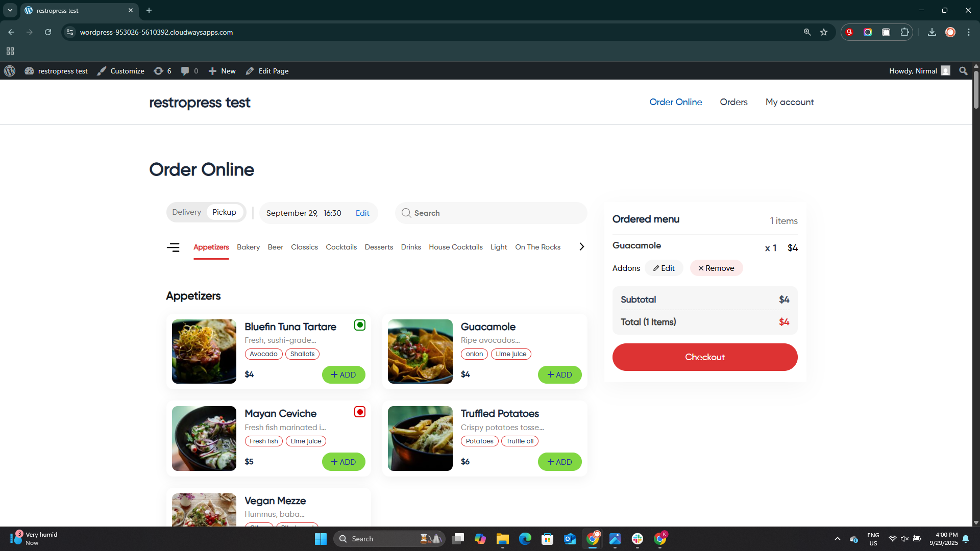The height and width of the screenshot is (551, 980).
Task: Launch Microsoft Edge from the taskbar
Action: (525, 538)
